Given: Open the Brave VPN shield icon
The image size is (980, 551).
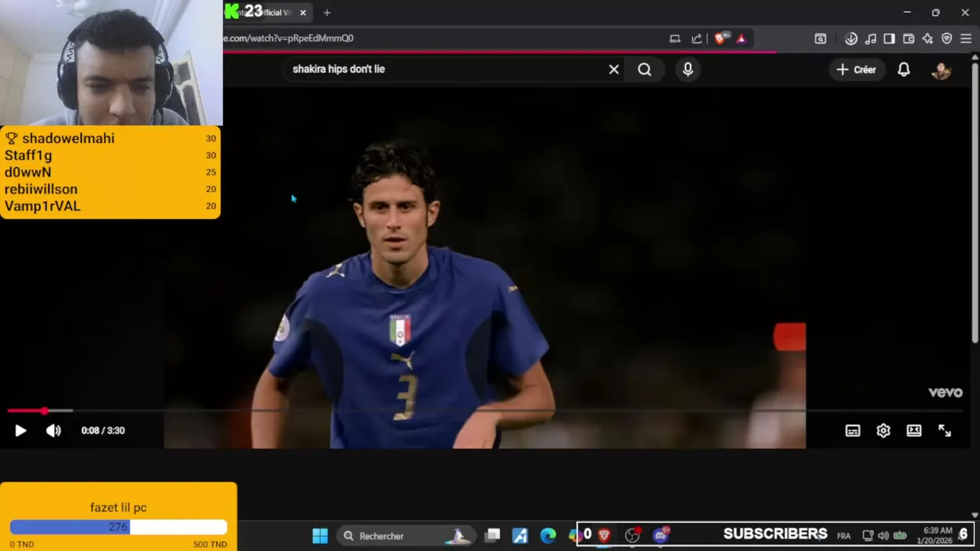Looking at the screenshot, I should click(x=947, y=38).
